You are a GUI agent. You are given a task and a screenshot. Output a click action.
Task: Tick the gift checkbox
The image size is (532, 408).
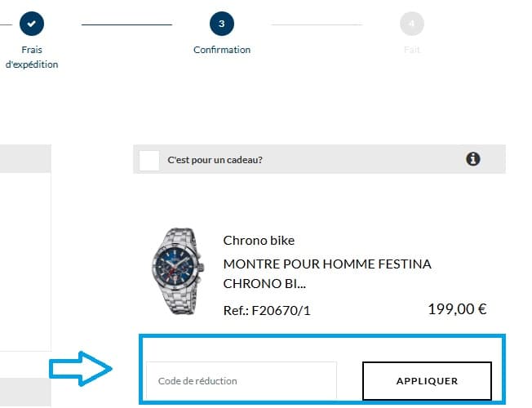tap(149, 160)
